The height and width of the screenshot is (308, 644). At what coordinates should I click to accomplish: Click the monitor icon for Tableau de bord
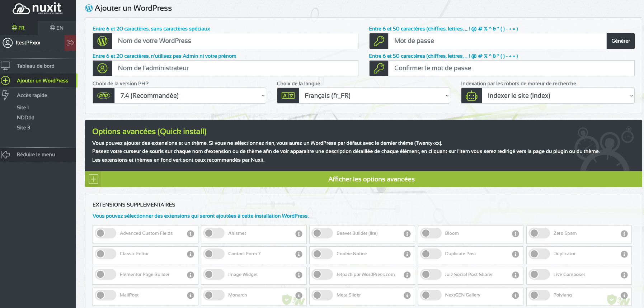tap(5, 66)
